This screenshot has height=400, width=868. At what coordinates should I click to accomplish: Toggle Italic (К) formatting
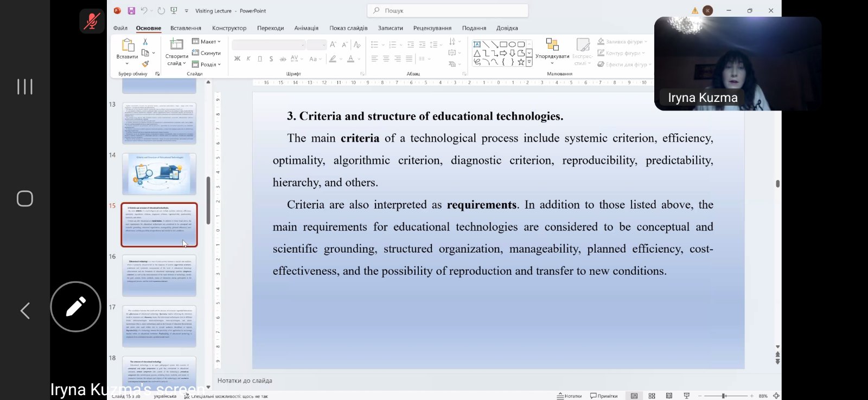click(x=248, y=59)
